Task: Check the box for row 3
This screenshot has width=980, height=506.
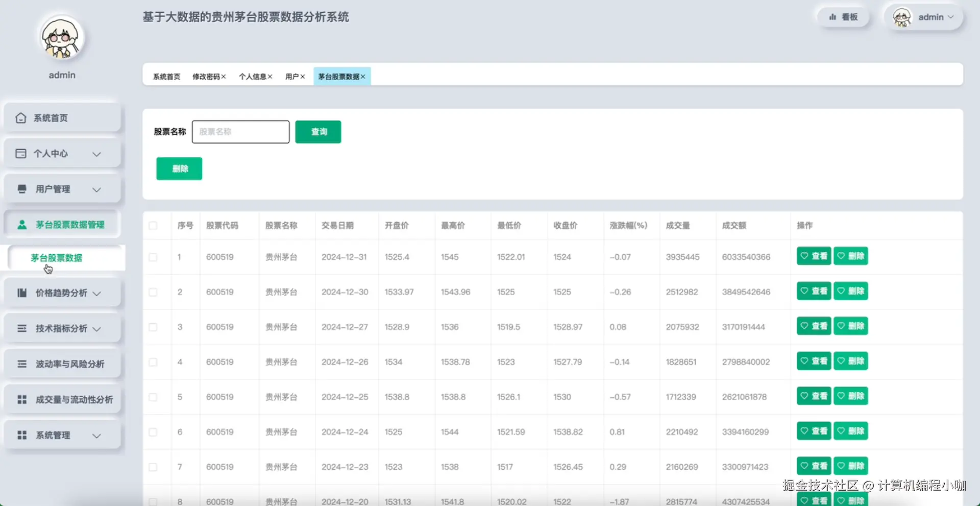Action: click(153, 327)
